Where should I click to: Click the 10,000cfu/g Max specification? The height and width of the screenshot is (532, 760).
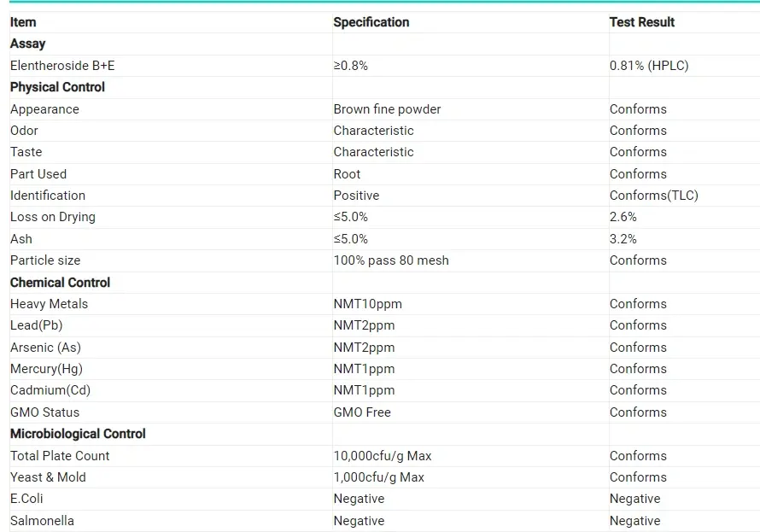(383, 456)
